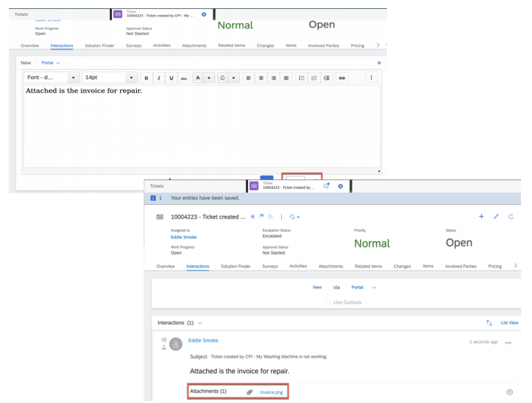
Task: Open Solution Finder tab in upper window
Action: pos(99,46)
